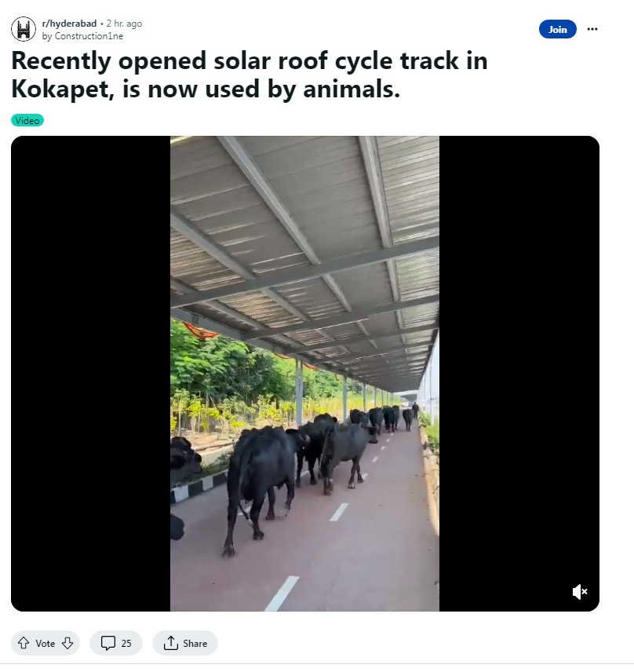Click the 2 hr. ago timestamp
634x672 pixels.
124,24
